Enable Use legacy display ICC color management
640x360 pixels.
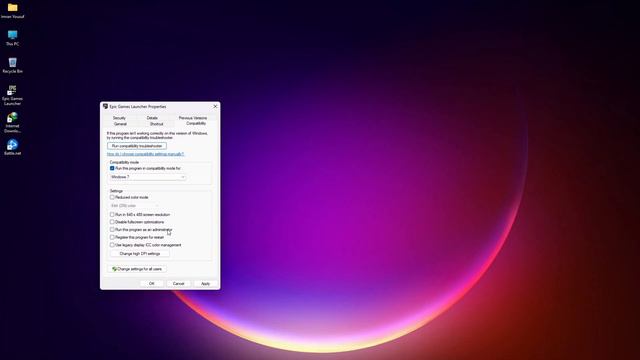[112, 245]
